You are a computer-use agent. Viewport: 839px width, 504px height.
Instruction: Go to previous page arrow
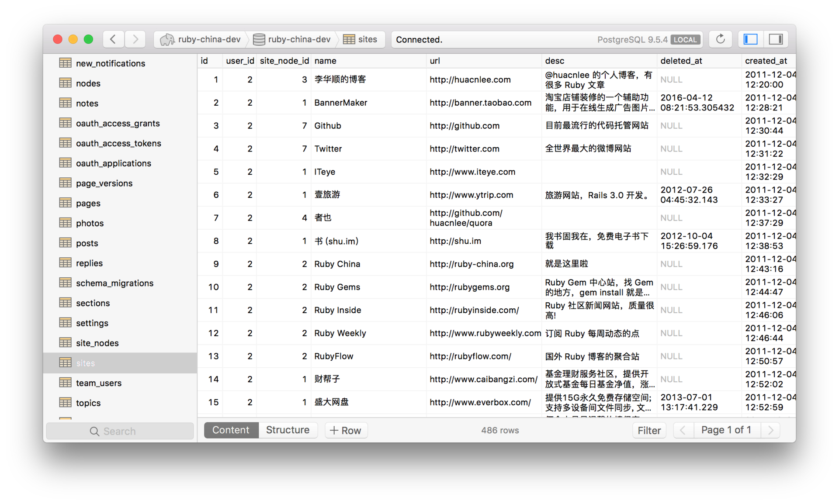point(683,430)
